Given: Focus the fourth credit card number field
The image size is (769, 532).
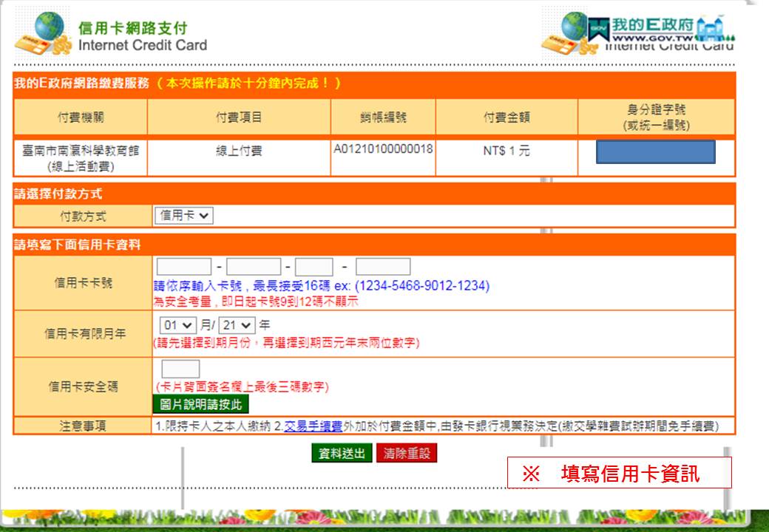Looking at the screenshot, I should tap(383, 267).
